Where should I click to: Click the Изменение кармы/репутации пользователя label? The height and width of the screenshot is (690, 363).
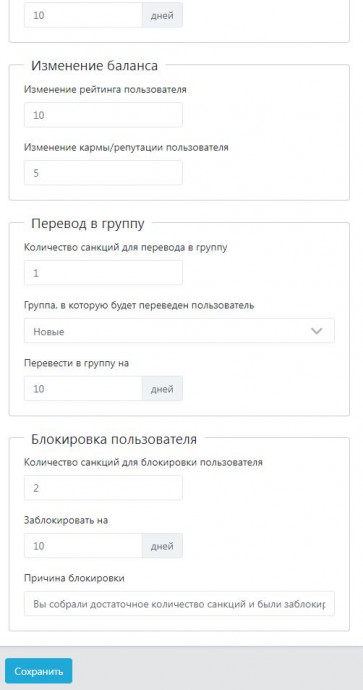(x=126, y=147)
